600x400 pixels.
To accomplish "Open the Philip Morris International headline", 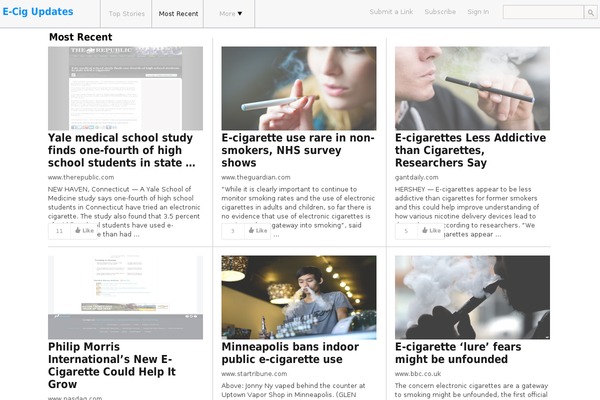I will click(112, 366).
